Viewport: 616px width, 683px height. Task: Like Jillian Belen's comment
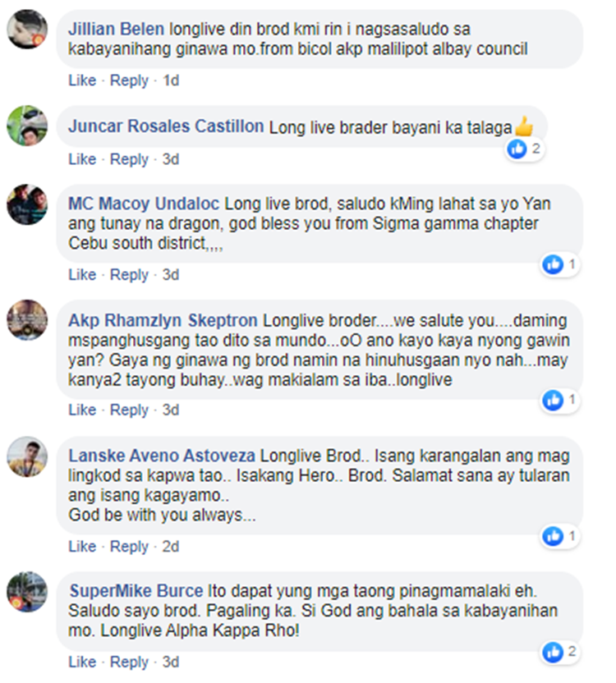click(x=82, y=80)
